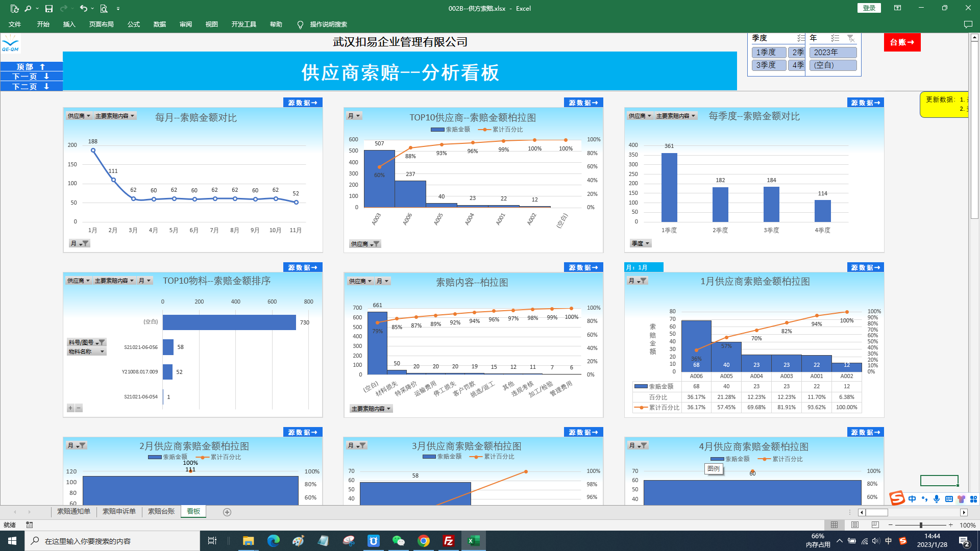Switch to Page Layout view in status bar
The height and width of the screenshot is (551, 980).
click(855, 525)
